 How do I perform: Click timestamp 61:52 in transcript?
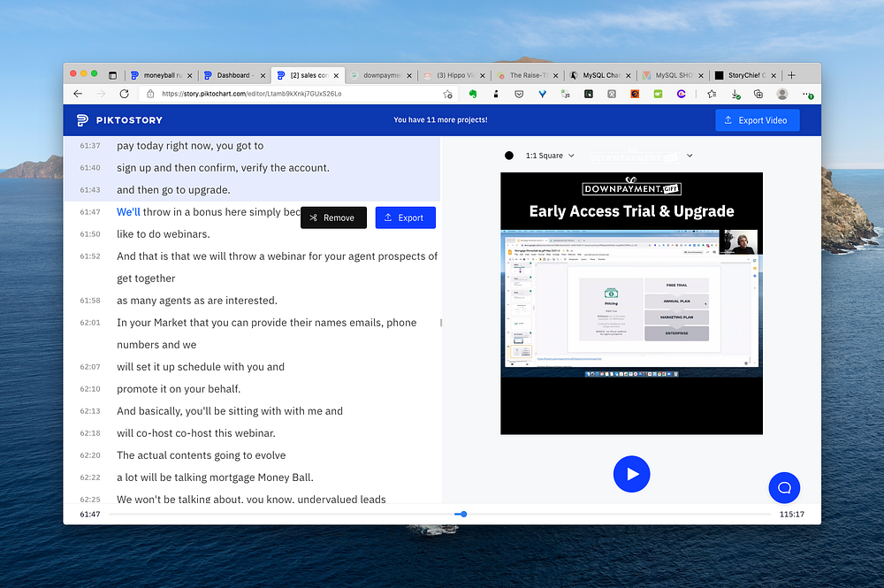(x=90, y=256)
